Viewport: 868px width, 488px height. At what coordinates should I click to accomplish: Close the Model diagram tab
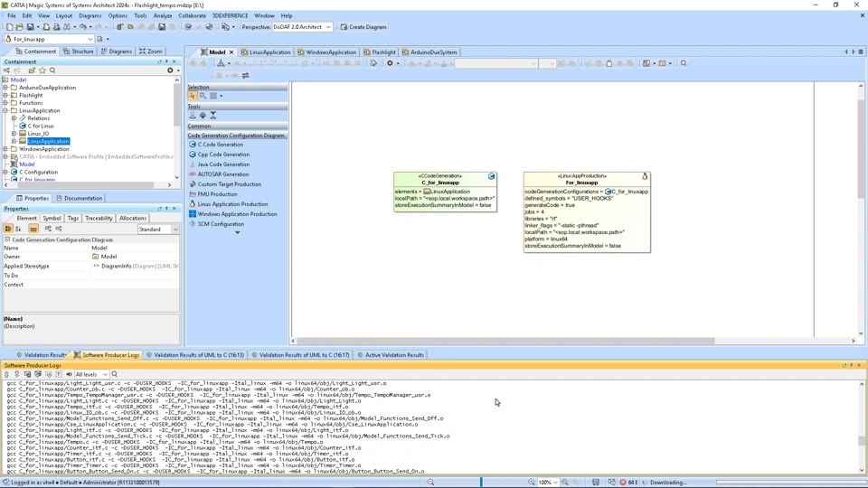(x=231, y=52)
